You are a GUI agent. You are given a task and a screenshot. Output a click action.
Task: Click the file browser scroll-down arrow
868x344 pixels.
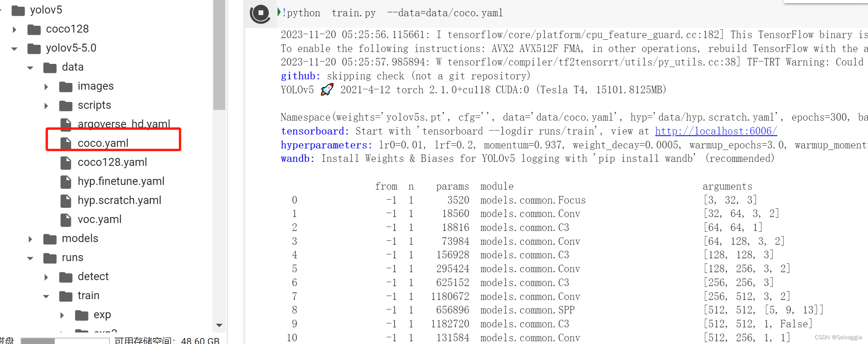219,325
